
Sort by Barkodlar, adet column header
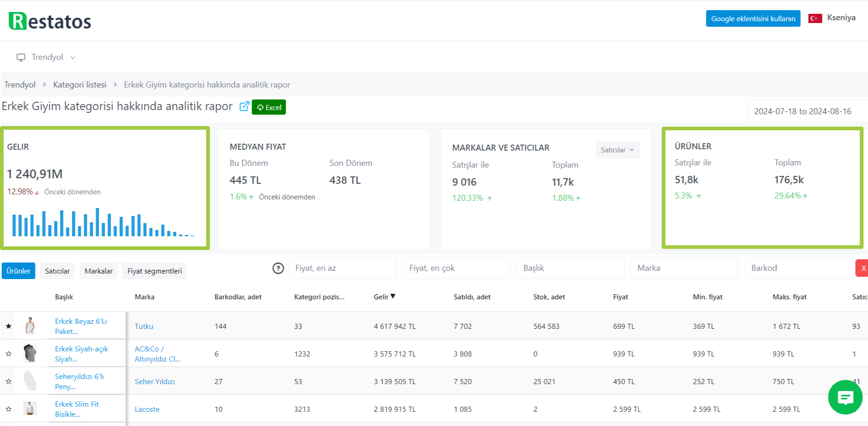[238, 297]
